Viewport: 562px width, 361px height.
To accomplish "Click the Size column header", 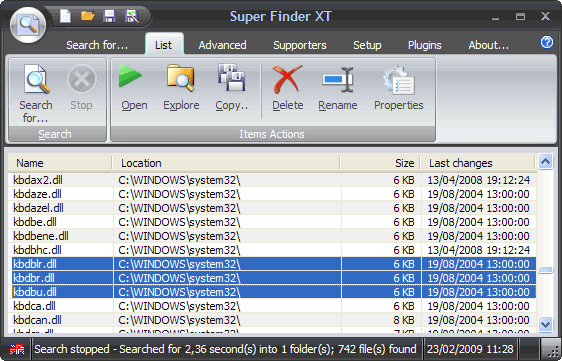I will coord(380,163).
